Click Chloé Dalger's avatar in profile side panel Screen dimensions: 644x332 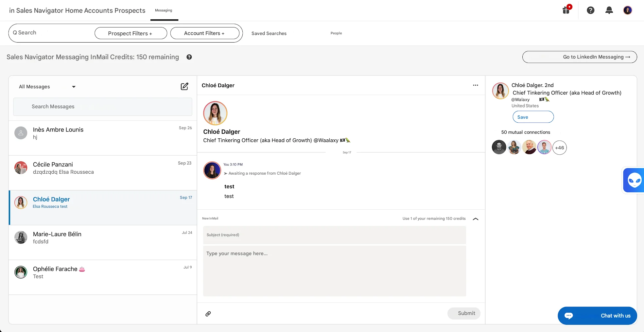pyautogui.click(x=500, y=91)
